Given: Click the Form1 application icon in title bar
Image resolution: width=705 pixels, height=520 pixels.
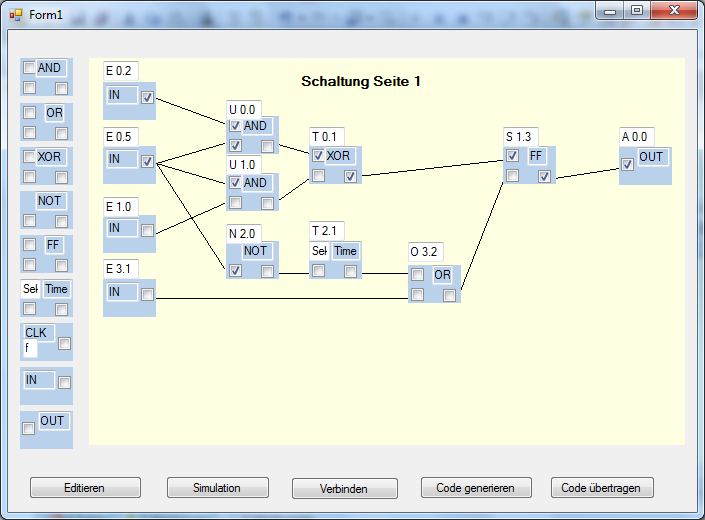Looking at the screenshot, I should [16, 15].
